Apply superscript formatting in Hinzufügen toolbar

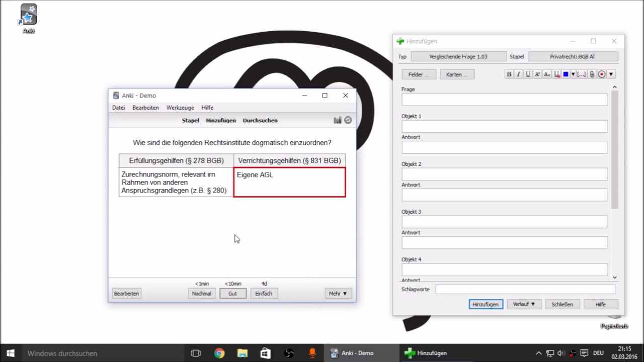click(537, 74)
